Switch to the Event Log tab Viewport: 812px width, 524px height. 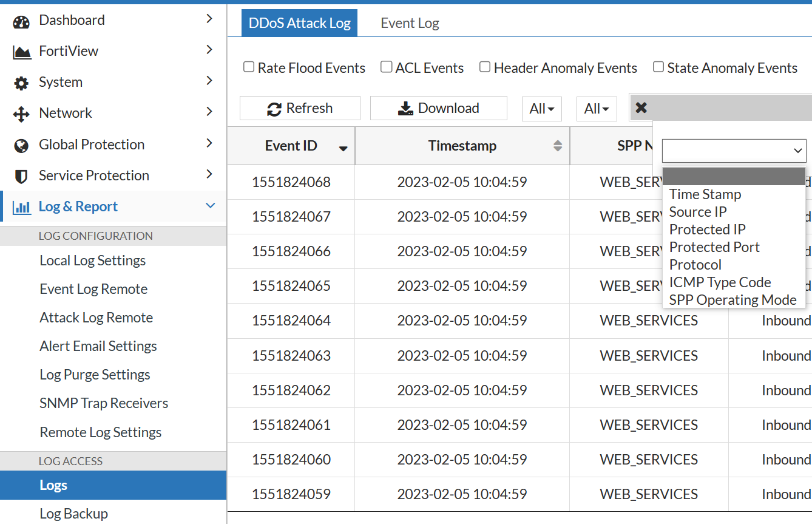(410, 22)
